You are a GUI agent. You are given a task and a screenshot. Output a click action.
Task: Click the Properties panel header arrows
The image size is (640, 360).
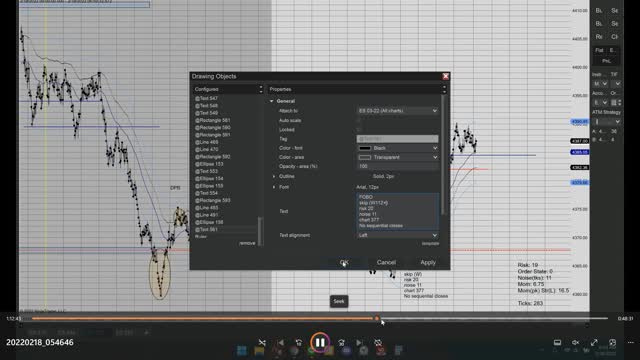click(x=444, y=89)
